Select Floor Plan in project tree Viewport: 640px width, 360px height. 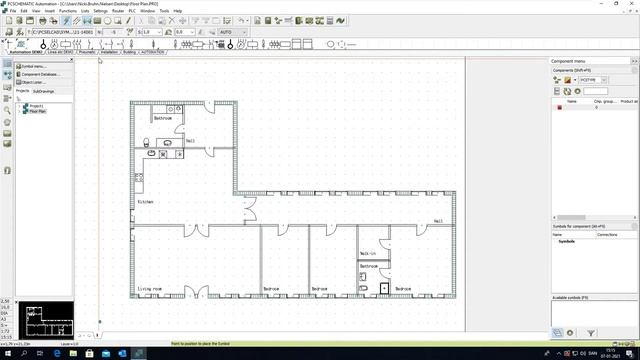pos(38,111)
